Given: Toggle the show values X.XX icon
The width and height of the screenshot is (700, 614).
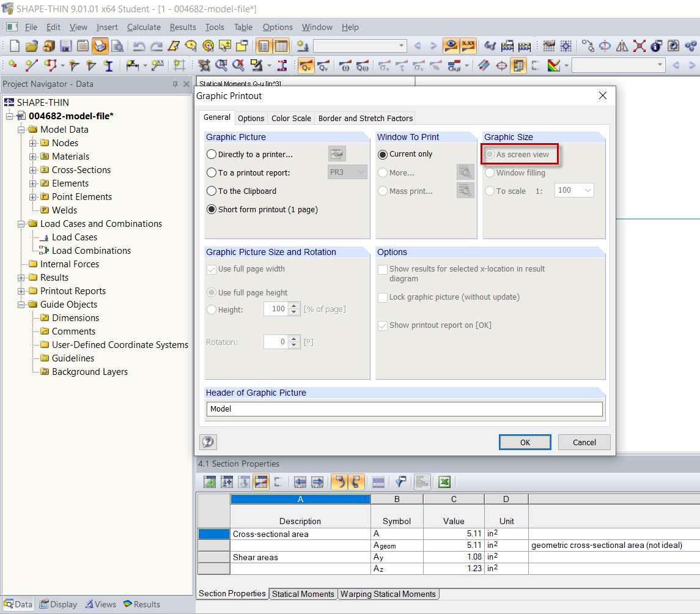Looking at the screenshot, I should click(x=468, y=45).
